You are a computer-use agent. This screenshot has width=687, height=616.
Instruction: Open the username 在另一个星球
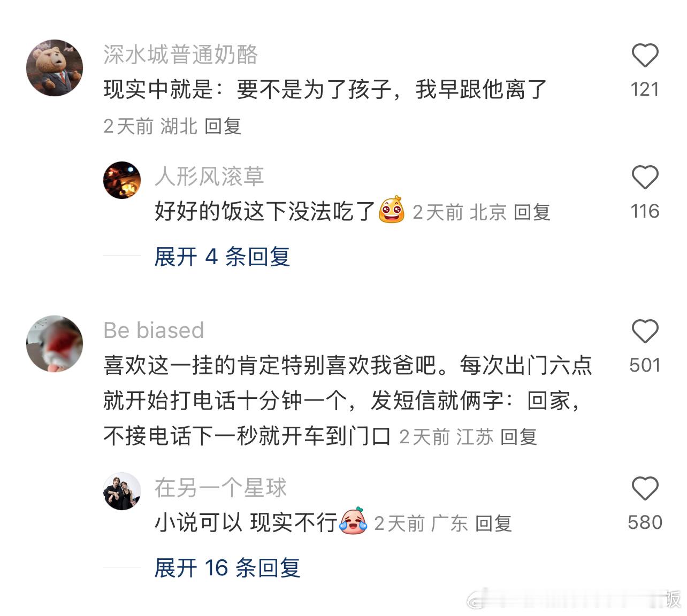220,488
